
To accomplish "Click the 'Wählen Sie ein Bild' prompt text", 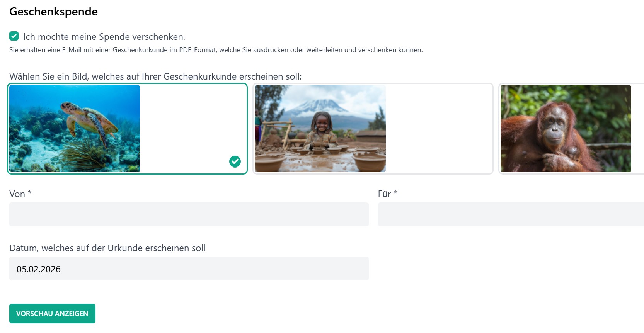I will point(155,76).
